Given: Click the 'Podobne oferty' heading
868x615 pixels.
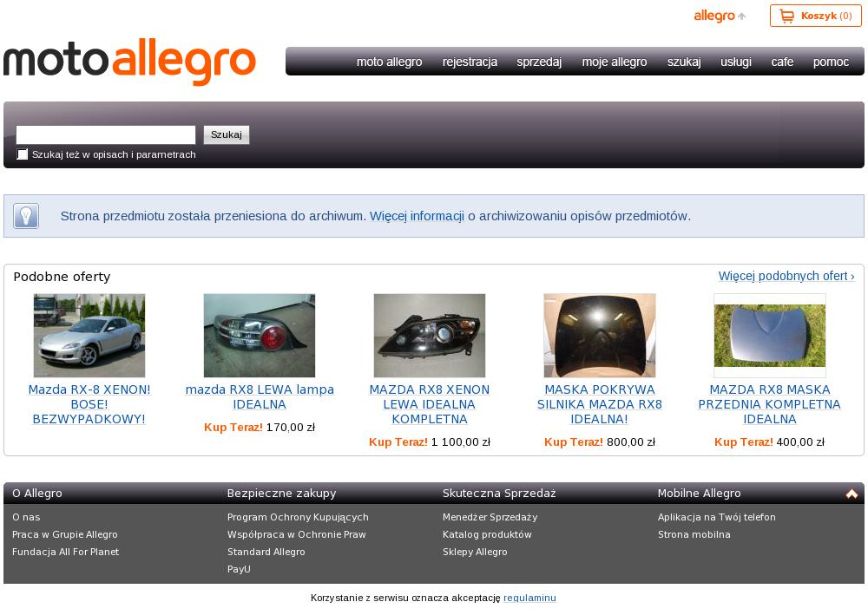Looking at the screenshot, I should coord(62,277).
